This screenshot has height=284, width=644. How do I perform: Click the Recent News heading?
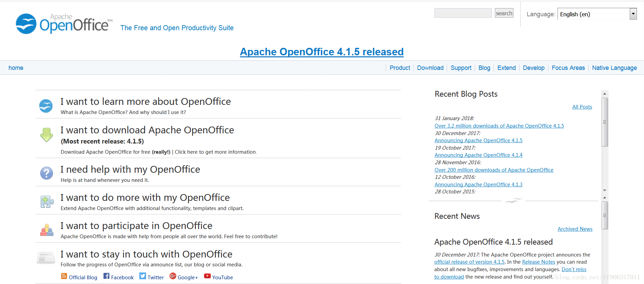point(457,216)
